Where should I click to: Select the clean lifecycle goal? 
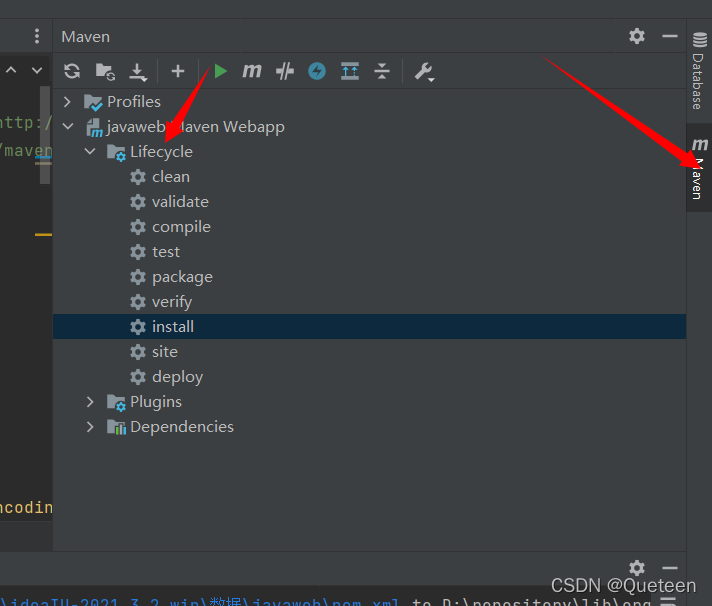pyautogui.click(x=160, y=177)
